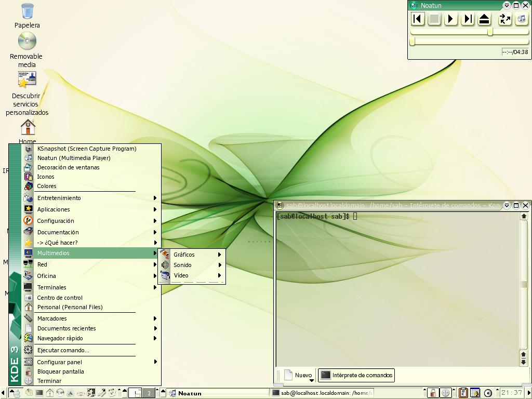The image size is (532, 399).
Task: Open the Gráficos submenu under Multimedios
Action: click(192, 255)
